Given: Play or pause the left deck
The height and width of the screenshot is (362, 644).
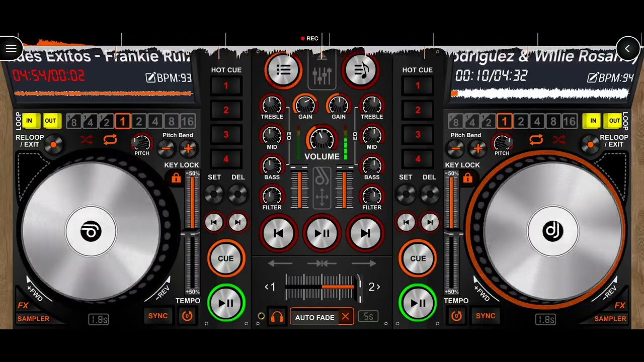Looking at the screenshot, I should 226,303.
